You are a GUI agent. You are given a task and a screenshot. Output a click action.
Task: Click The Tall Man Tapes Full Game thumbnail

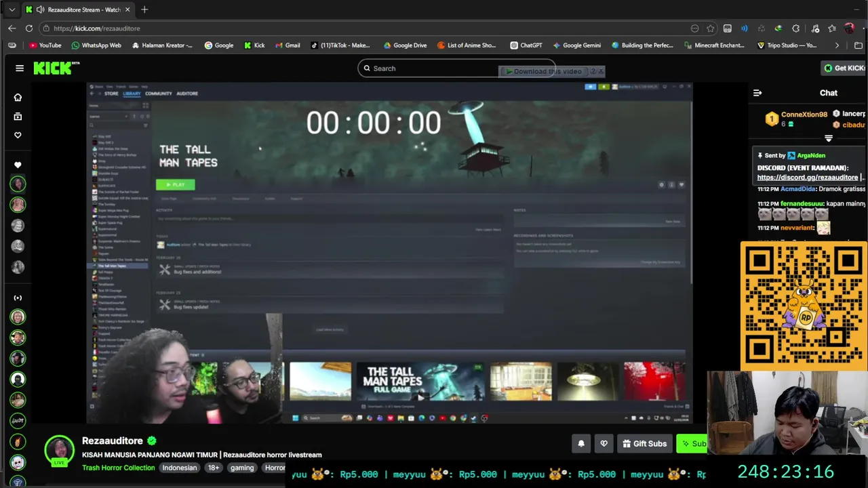pyautogui.click(x=420, y=382)
